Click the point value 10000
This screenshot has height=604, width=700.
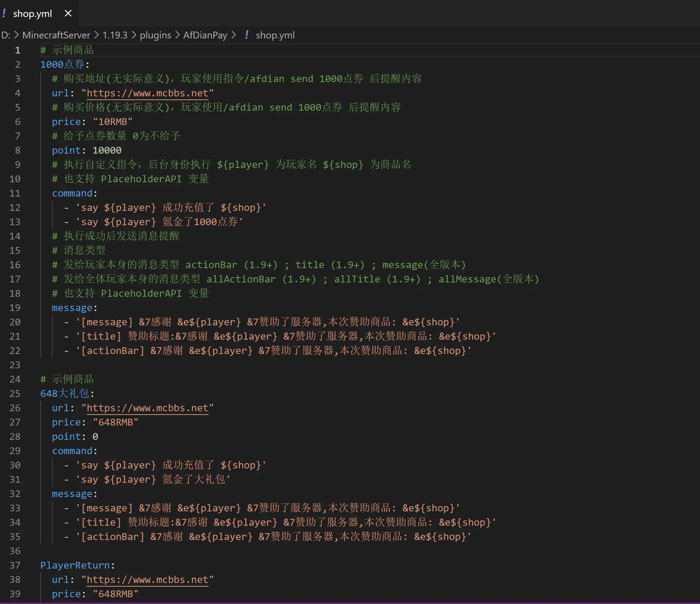(x=107, y=150)
